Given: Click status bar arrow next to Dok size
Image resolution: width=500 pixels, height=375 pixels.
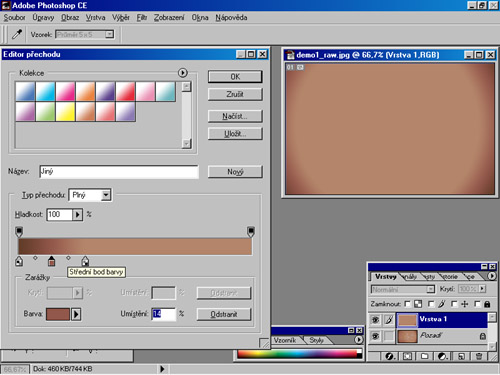Looking at the screenshot, I should (x=162, y=369).
